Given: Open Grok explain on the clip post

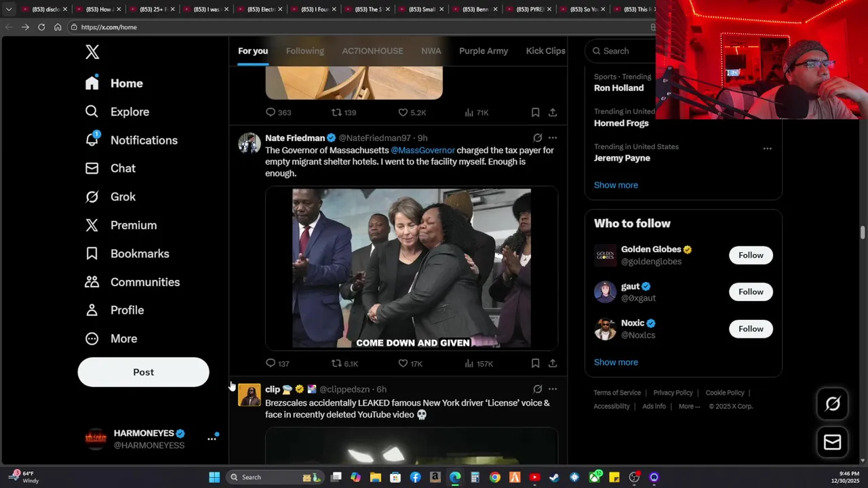Looking at the screenshot, I should (537, 389).
